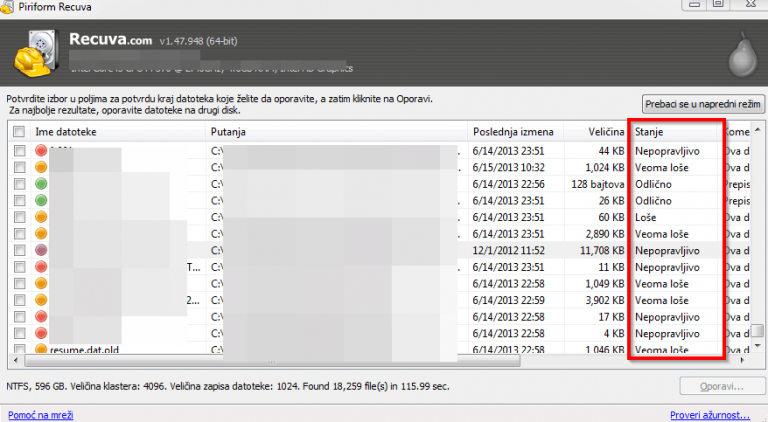Check the box for the 1,024 KB file
Image resolution: width=768 pixels, height=422 pixels.
click(x=19, y=167)
